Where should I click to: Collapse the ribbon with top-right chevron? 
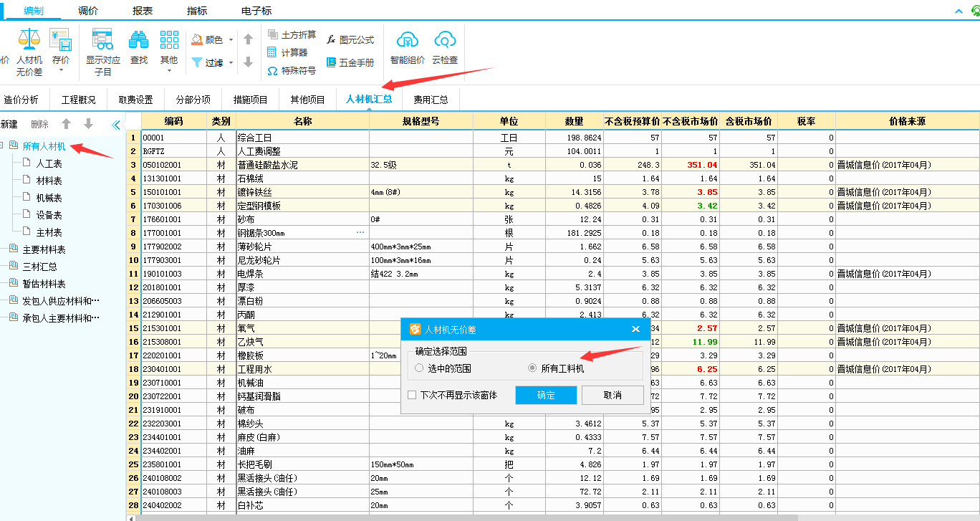[x=958, y=11]
